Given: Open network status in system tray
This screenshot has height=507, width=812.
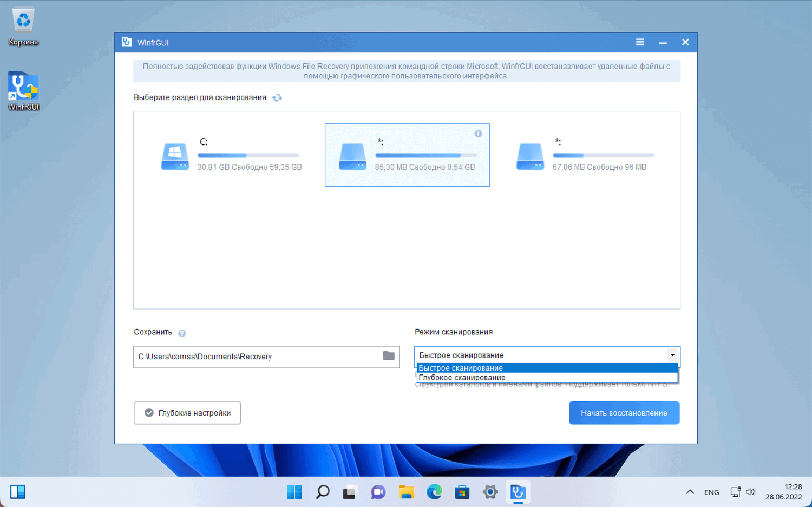Looking at the screenshot, I should (x=736, y=492).
